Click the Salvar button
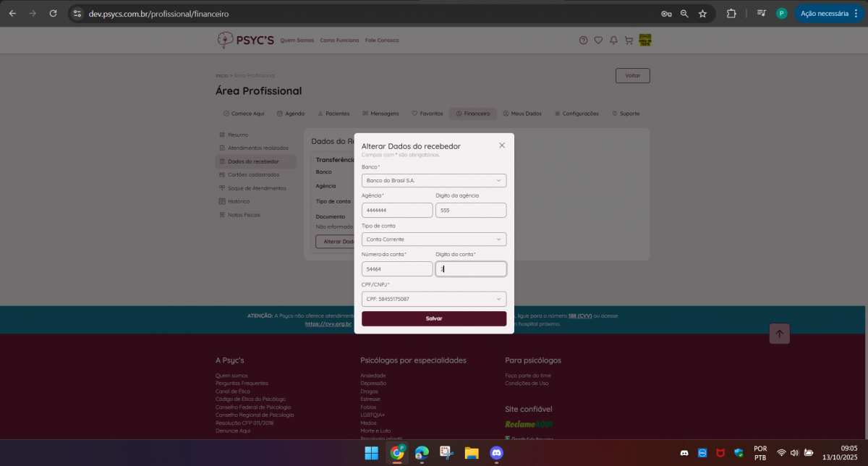Screen dimensions: 868x466 pyautogui.click(x=434, y=318)
